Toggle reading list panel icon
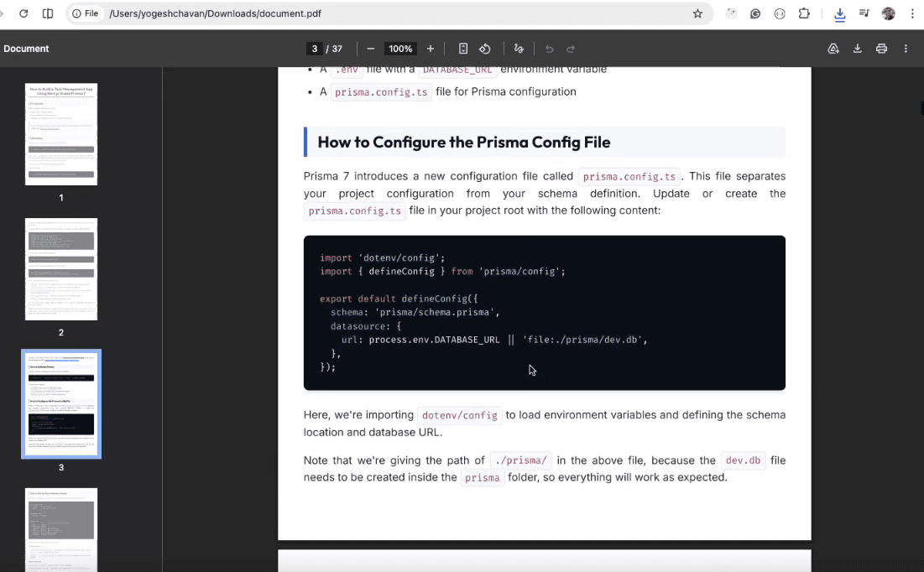Image resolution: width=924 pixels, height=572 pixels. pos(864,13)
